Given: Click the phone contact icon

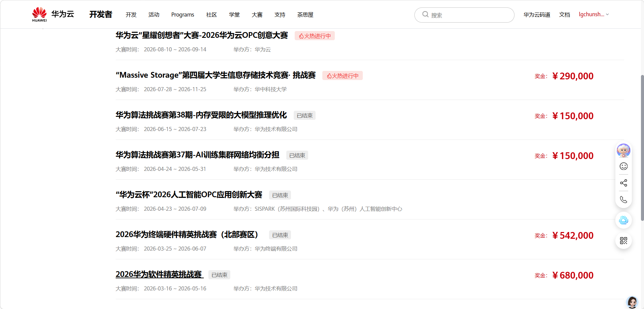Looking at the screenshot, I should tap(623, 200).
